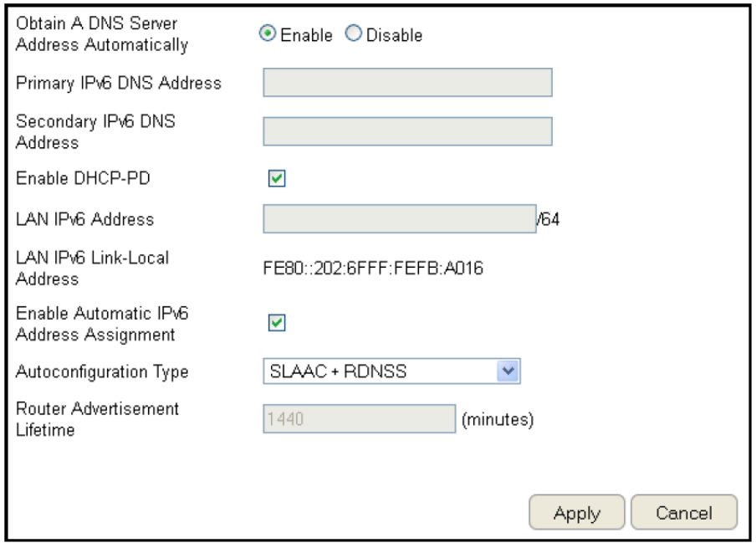The height and width of the screenshot is (548, 756).
Task: Click the (minutes) unit label
Action: (x=498, y=419)
